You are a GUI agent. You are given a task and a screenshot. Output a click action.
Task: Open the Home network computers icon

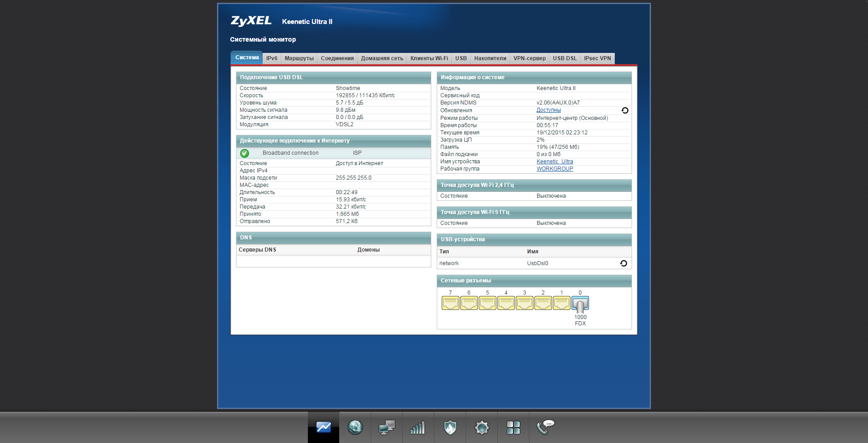(x=387, y=427)
